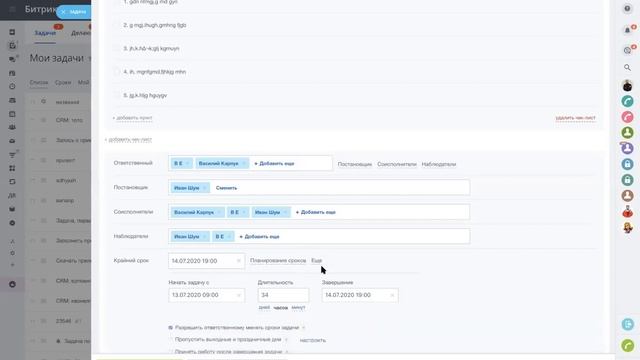Open chat with the brown avatar contact

[627, 196]
